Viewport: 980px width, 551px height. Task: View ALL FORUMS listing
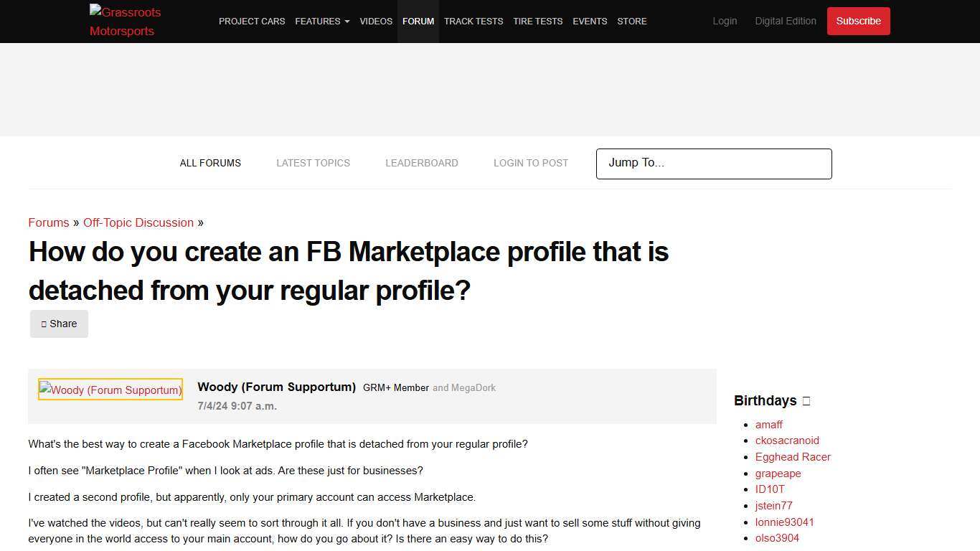[210, 163]
